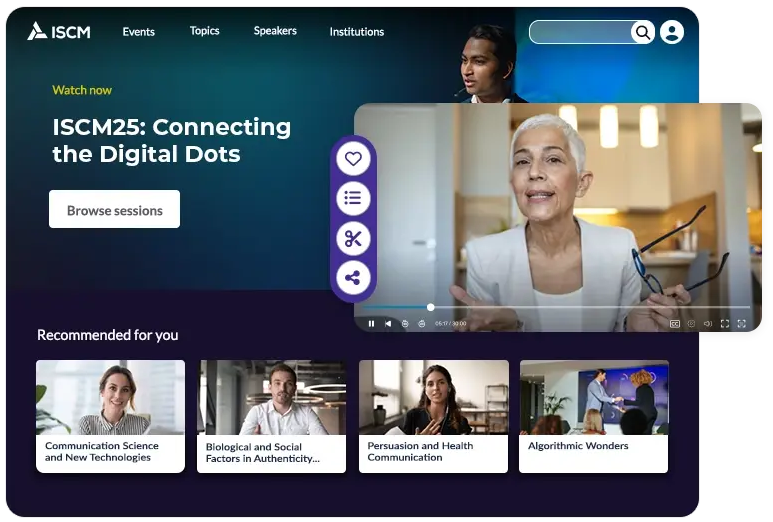This screenshot has height=522, width=773.
Task: Click the video progress bar handle
Action: [x=431, y=307]
